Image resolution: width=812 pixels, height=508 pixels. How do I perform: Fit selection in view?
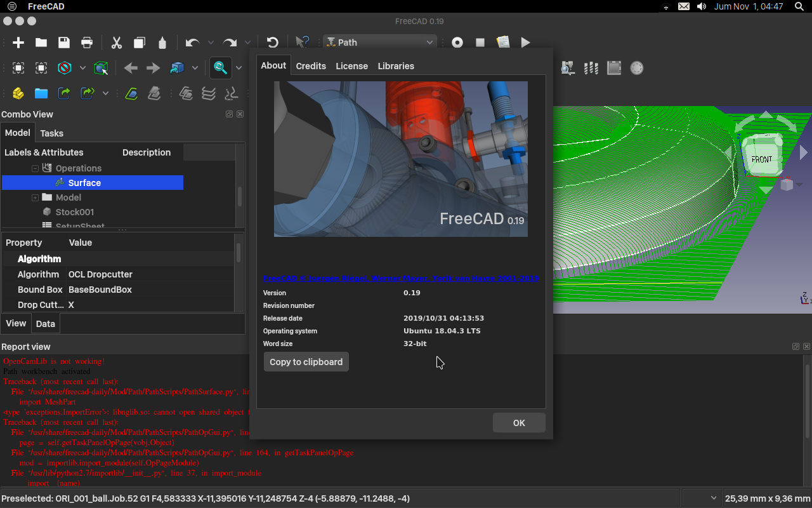tap(41, 68)
